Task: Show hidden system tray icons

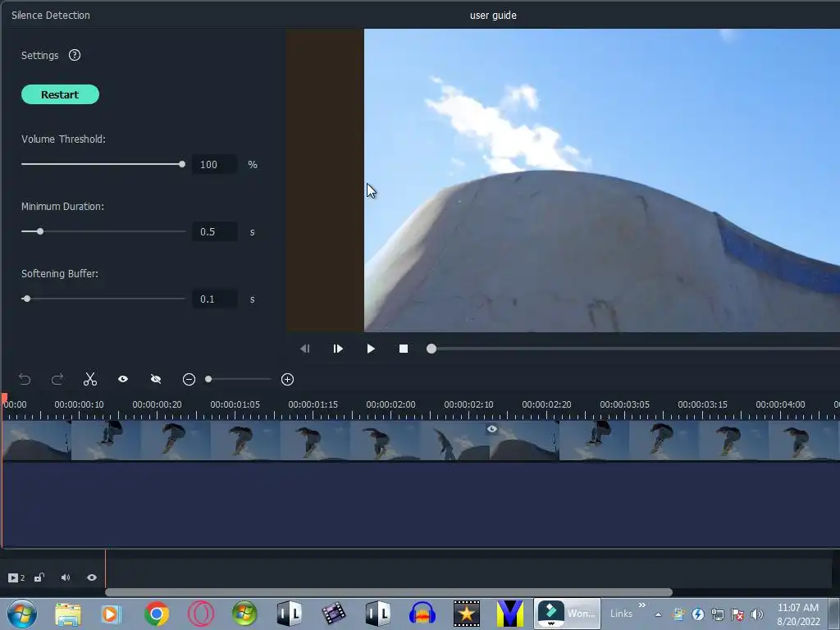Action: [659, 614]
